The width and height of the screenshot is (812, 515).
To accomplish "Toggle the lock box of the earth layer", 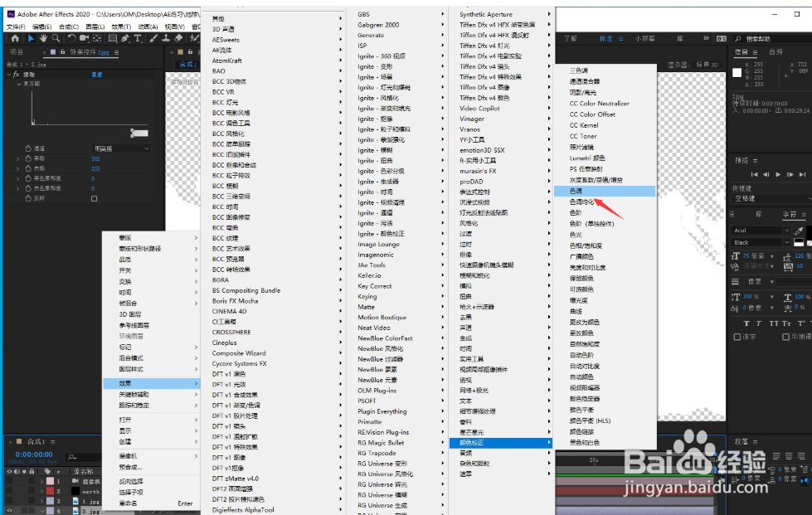I will pos(32,491).
